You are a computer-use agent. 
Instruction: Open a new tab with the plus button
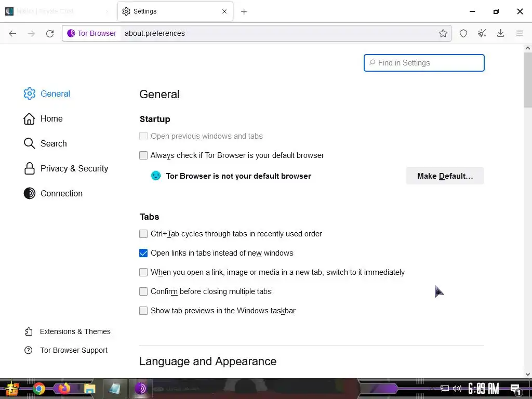pos(244,12)
